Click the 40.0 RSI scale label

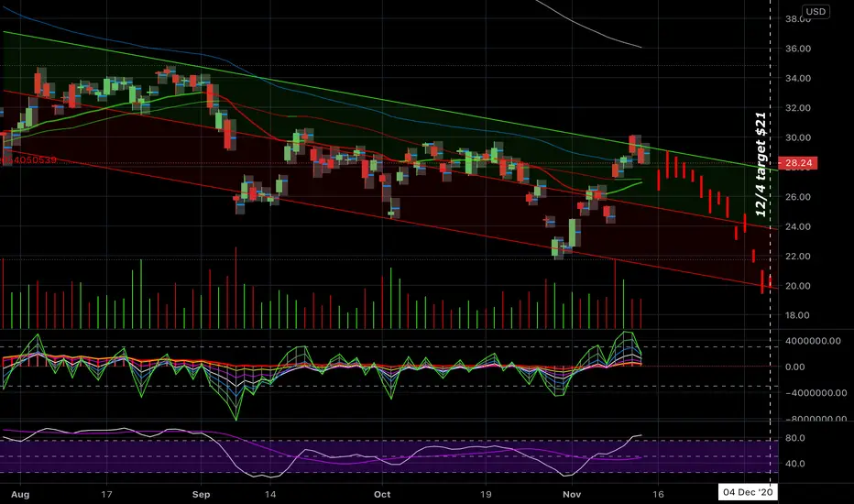(x=795, y=464)
